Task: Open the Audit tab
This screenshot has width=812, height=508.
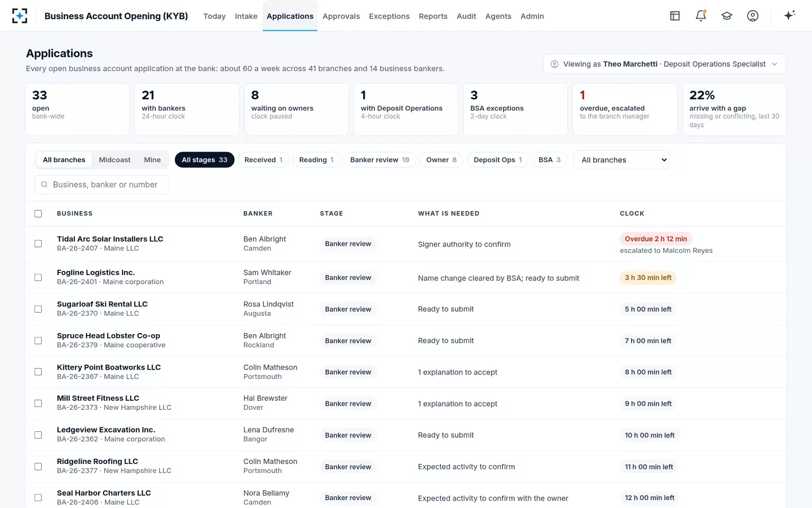Action: [x=466, y=16]
